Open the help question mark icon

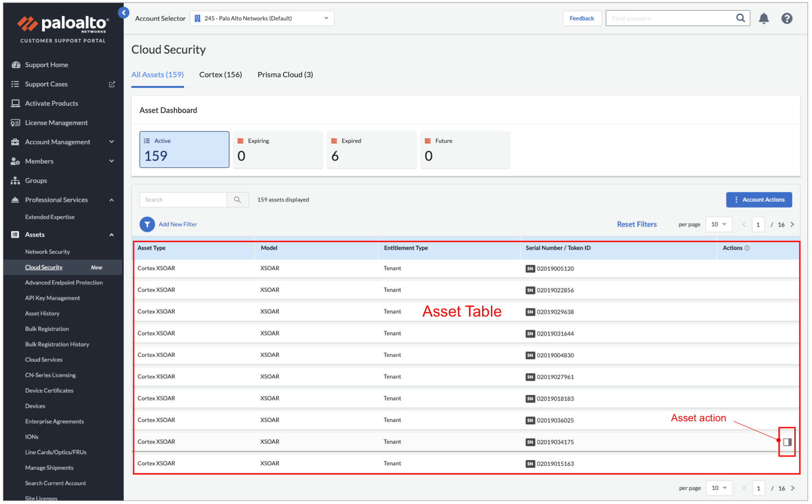[x=786, y=19]
